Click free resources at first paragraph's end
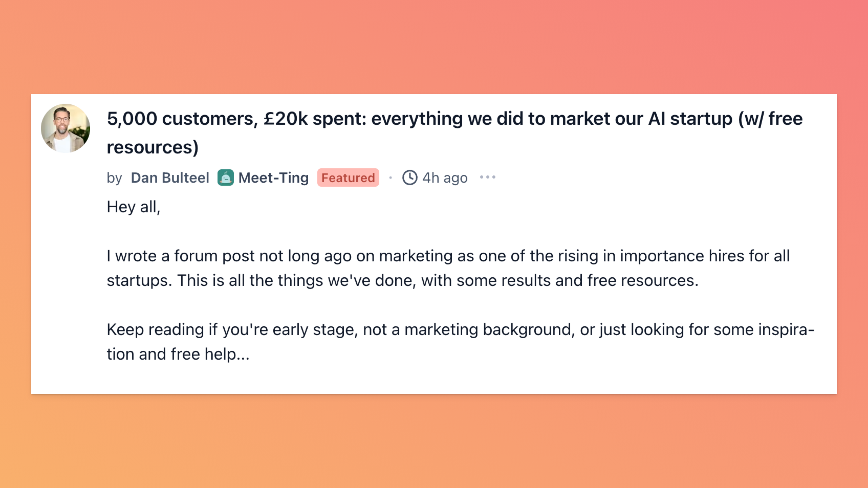This screenshot has height=488, width=868. coord(643,281)
